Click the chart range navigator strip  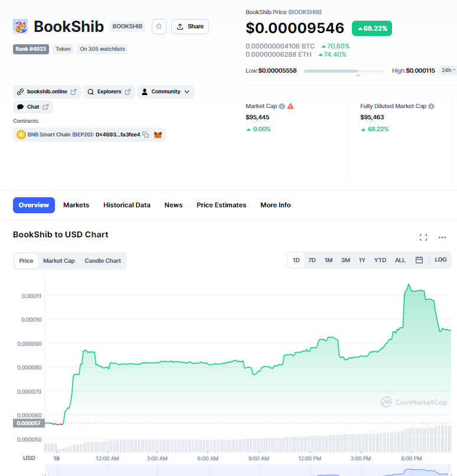(247, 470)
